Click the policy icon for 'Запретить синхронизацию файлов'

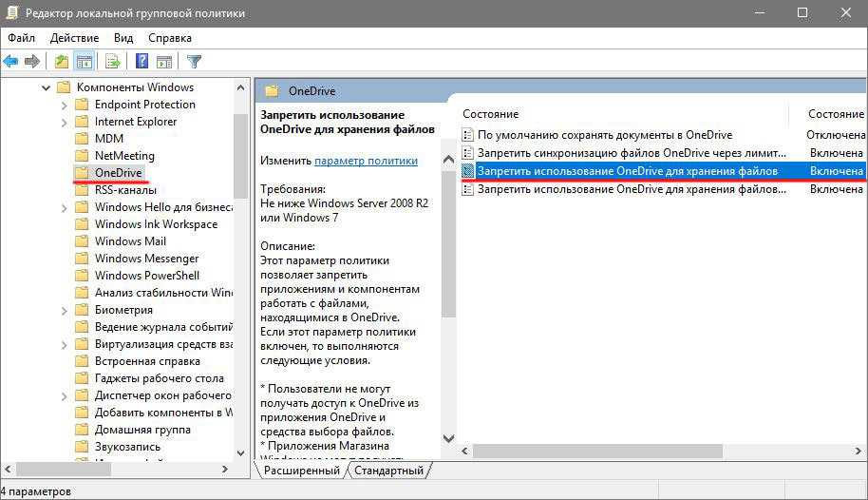click(468, 152)
